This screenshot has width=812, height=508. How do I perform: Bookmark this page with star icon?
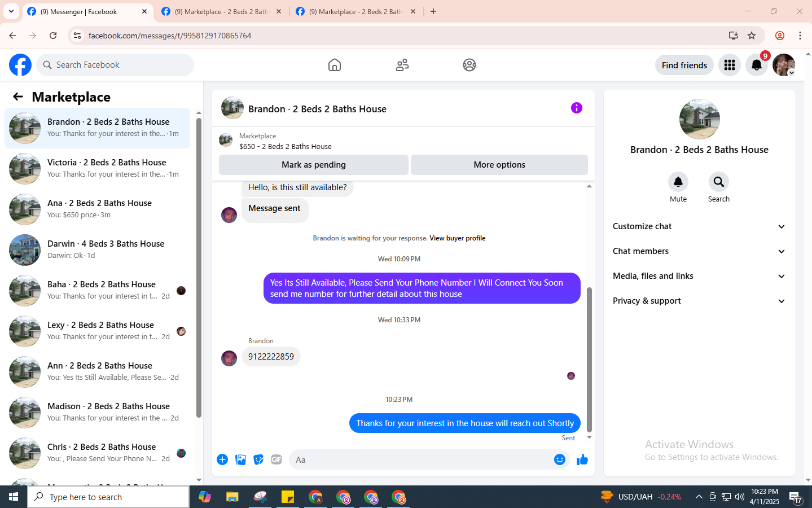752,36
